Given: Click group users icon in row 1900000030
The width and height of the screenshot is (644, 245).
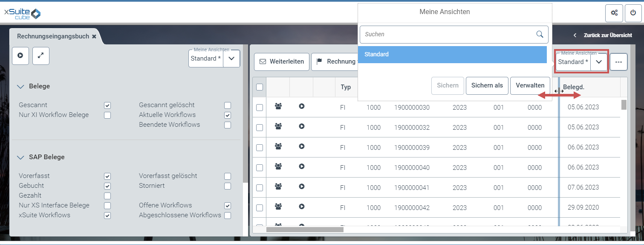Looking at the screenshot, I should pos(278,106).
